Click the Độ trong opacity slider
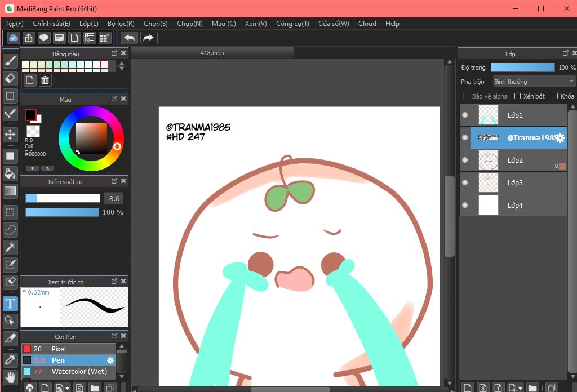 pyautogui.click(x=522, y=68)
